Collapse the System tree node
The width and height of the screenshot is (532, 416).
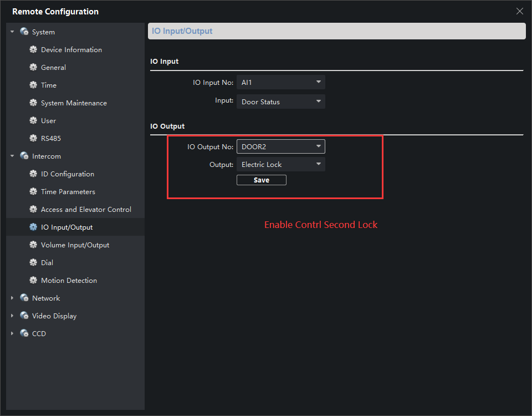pos(12,32)
